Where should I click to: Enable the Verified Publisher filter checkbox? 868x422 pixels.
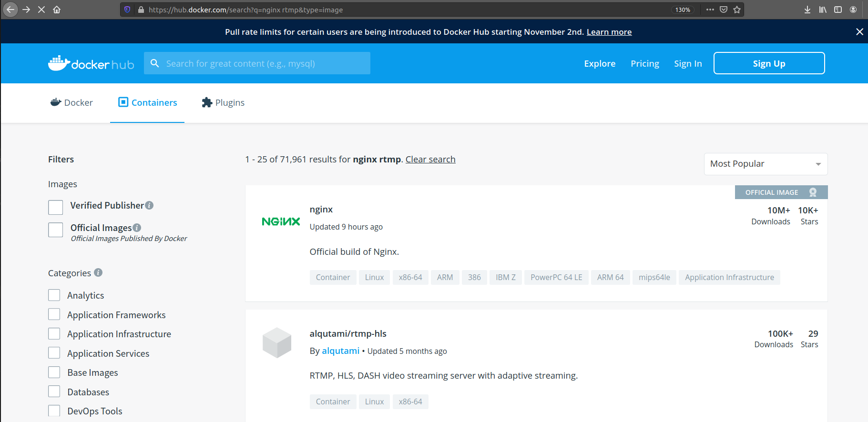point(56,207)
